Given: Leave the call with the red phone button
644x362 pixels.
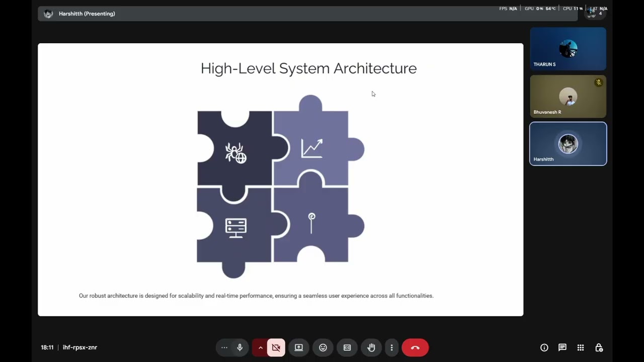Looking at the screenshot, I should [415, 347].
